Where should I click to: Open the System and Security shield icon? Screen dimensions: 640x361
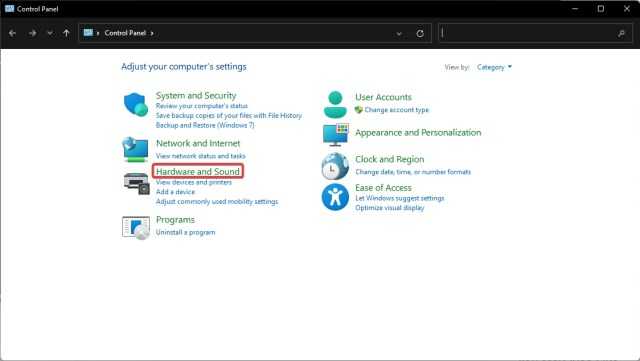click(x=136, y=105)
